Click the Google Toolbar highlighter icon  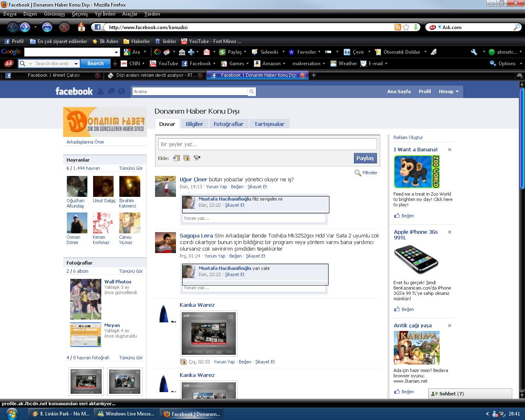[434, 52]
